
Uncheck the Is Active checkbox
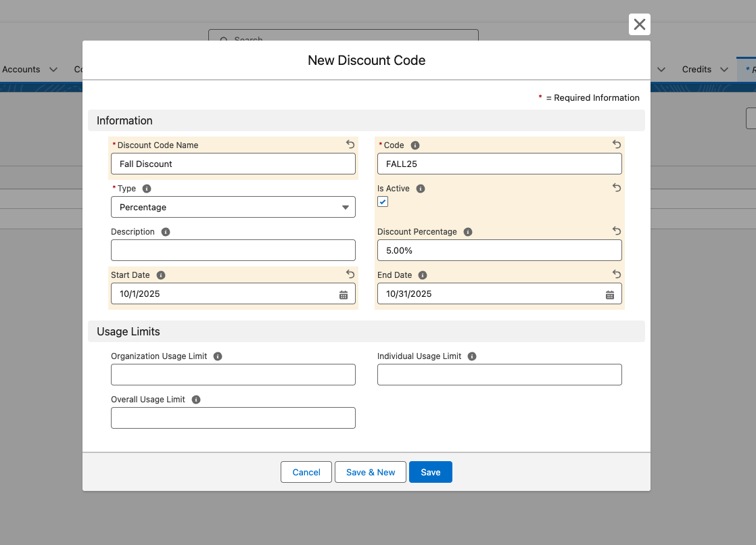pyautogui.click(x=383, y=202)
